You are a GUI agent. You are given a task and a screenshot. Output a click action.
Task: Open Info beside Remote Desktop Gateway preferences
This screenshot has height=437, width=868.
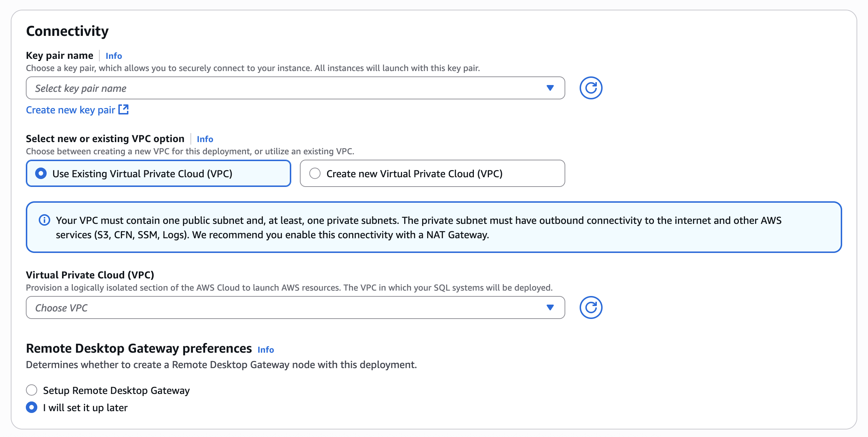click(x=266, y=349)
